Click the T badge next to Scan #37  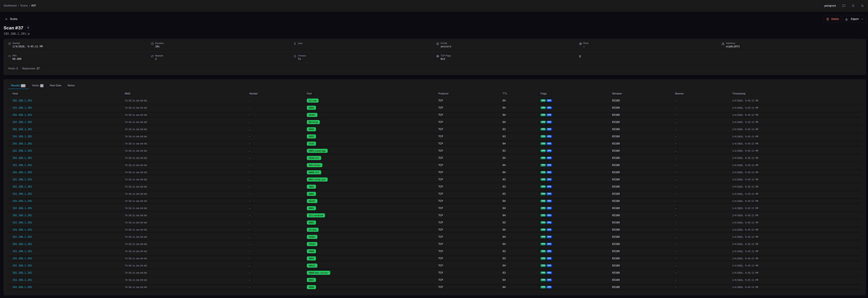coord(28,28)
